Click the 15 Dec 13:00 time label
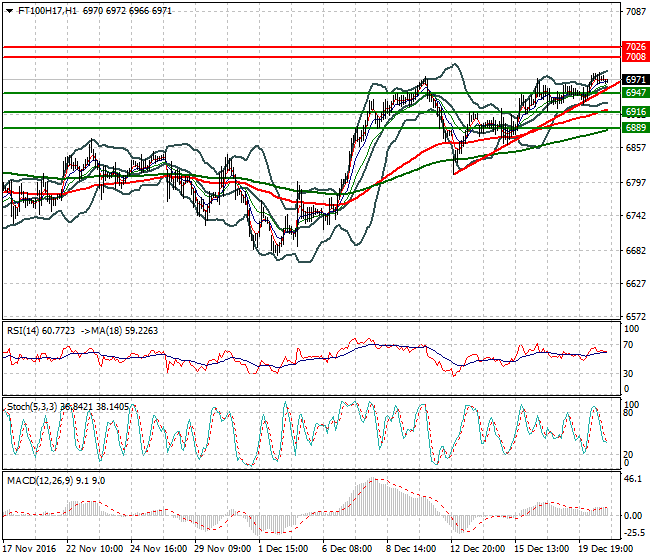The width and height of the screenshot is (660, 560). (x=541, y=549)
